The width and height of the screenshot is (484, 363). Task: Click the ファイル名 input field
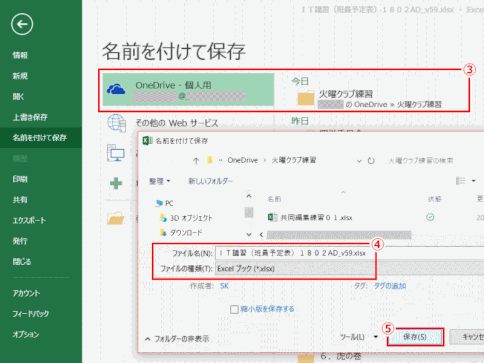(x=349, y=253)
